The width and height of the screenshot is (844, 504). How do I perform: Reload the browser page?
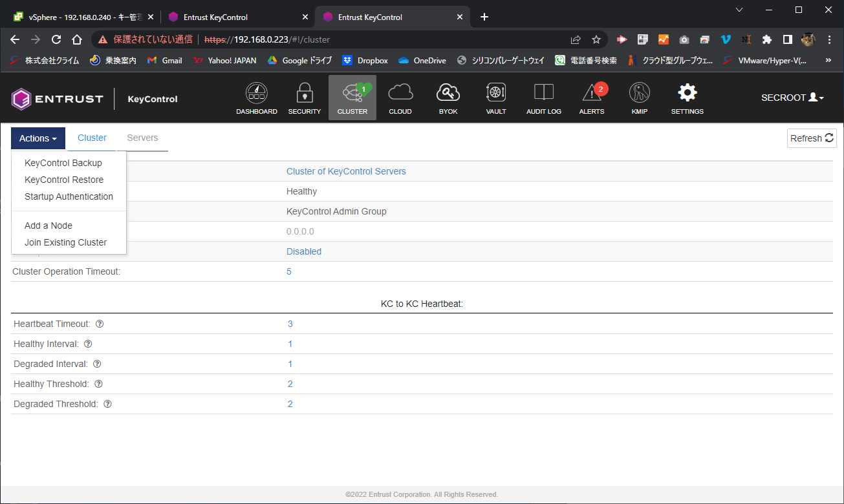[x=56, y=39]
